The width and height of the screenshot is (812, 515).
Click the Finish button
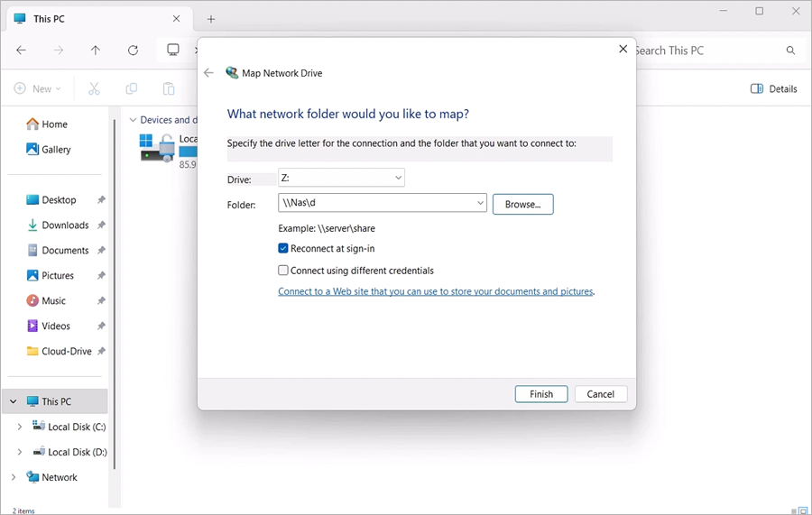pos(541,394)
